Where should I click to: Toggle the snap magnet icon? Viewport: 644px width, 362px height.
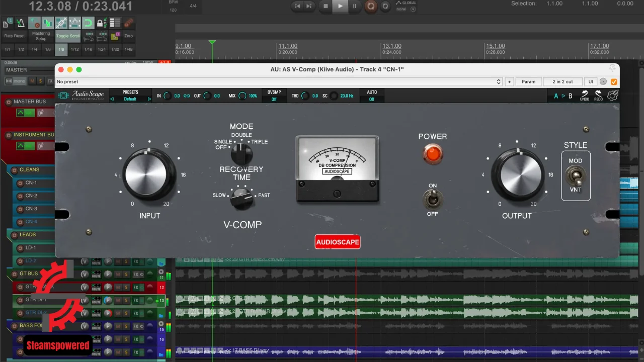88,23
